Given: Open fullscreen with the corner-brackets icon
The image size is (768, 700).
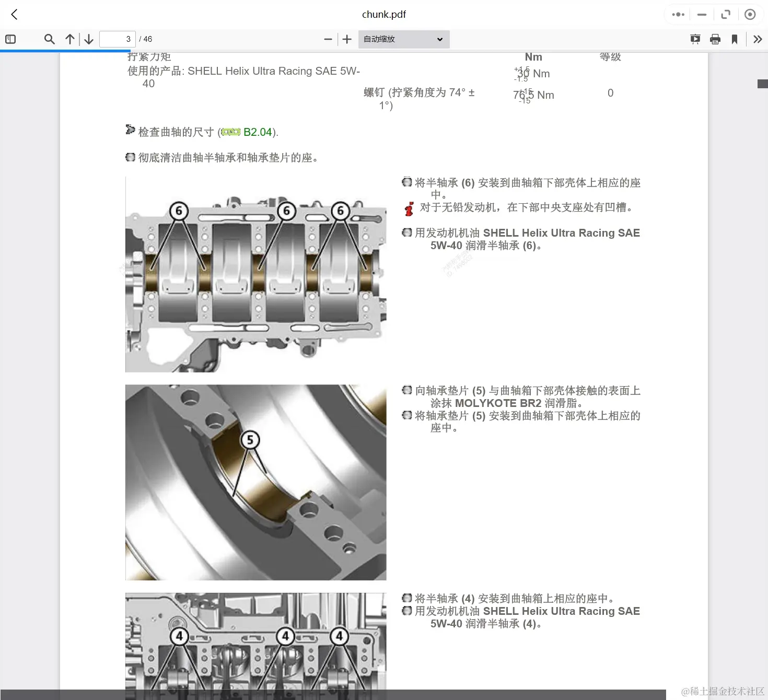Looking at the screenshot, I should [x=726, y=14].
